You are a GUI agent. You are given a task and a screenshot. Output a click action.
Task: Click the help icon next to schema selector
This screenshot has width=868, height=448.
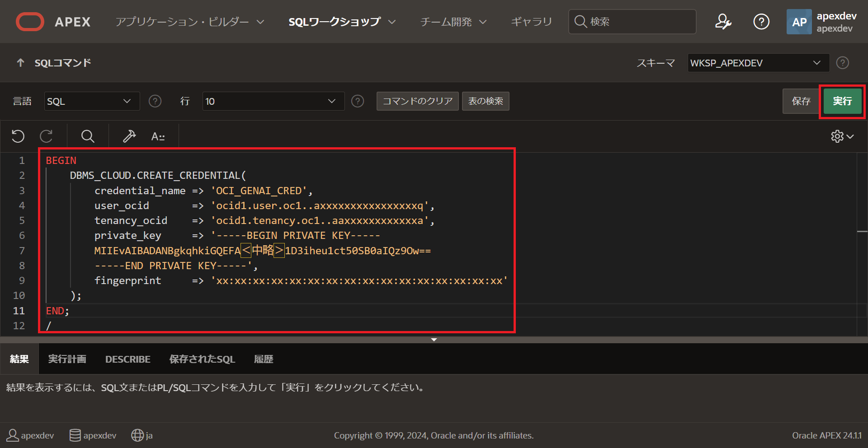pos(842,63)
